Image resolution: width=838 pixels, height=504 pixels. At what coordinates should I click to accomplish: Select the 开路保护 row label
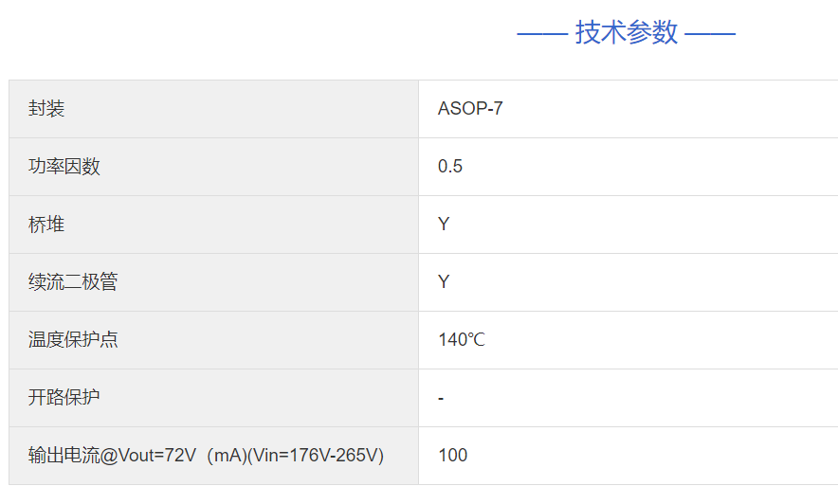(x=64, y=398)
